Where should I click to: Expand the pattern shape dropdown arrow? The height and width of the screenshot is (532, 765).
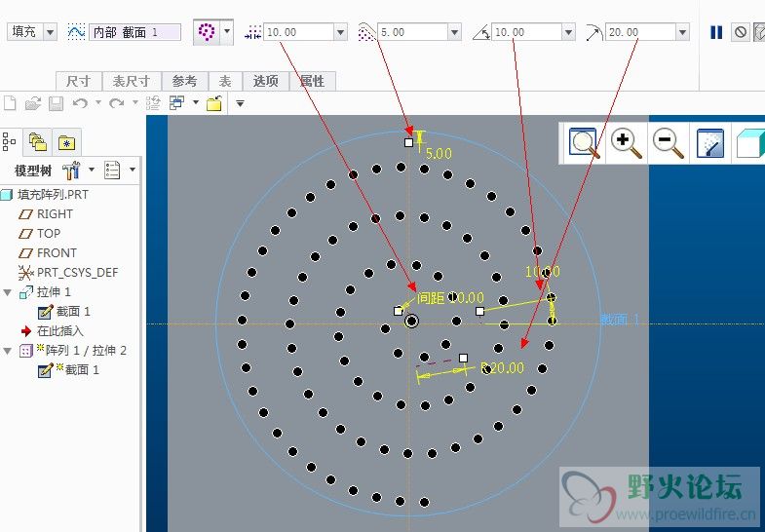pos(227,32)
